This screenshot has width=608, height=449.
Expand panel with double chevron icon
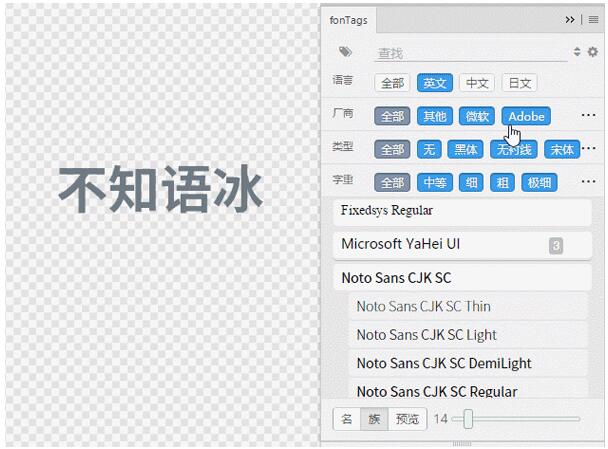coord(570,19)
